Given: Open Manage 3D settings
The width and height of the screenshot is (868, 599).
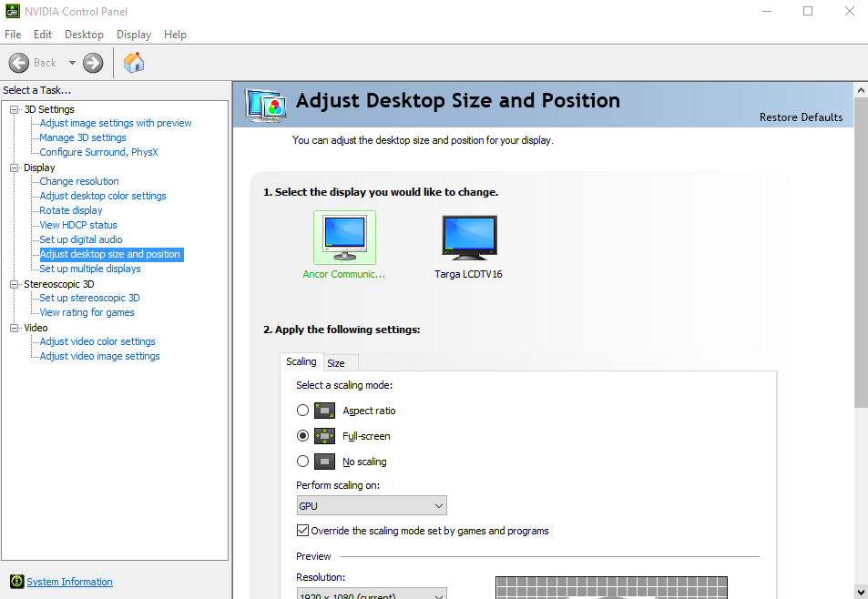Looking at the screenshot, I should 83,137.
